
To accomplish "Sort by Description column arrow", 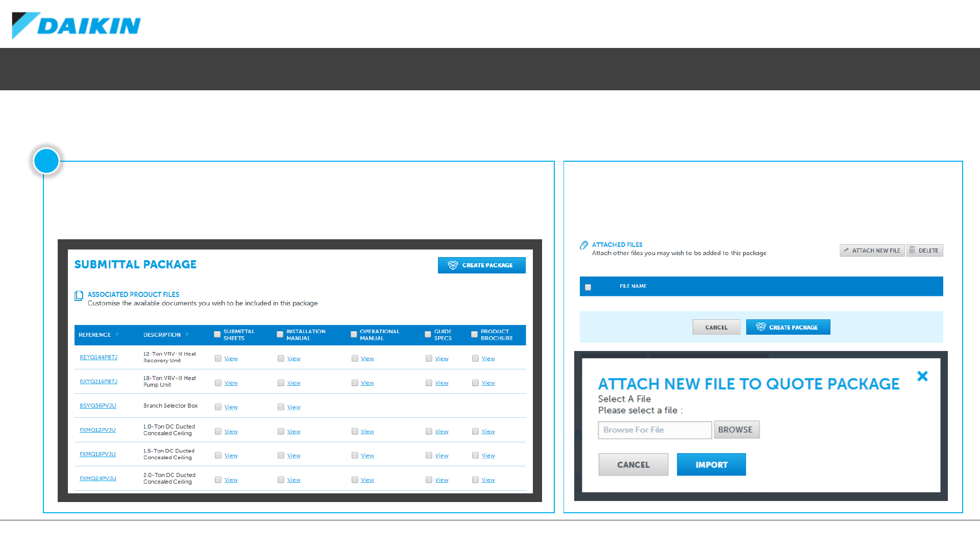I will point(187,335).
